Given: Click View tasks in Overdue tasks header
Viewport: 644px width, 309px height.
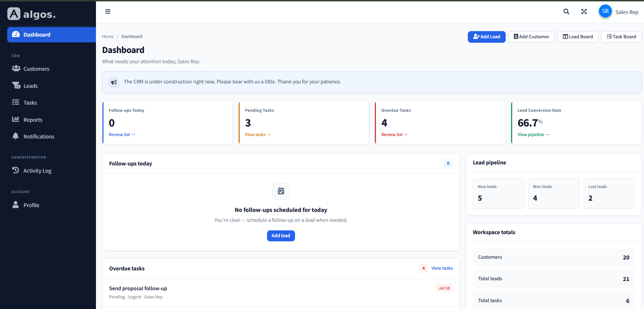Looking at the screenshot, I should [442, 268].
